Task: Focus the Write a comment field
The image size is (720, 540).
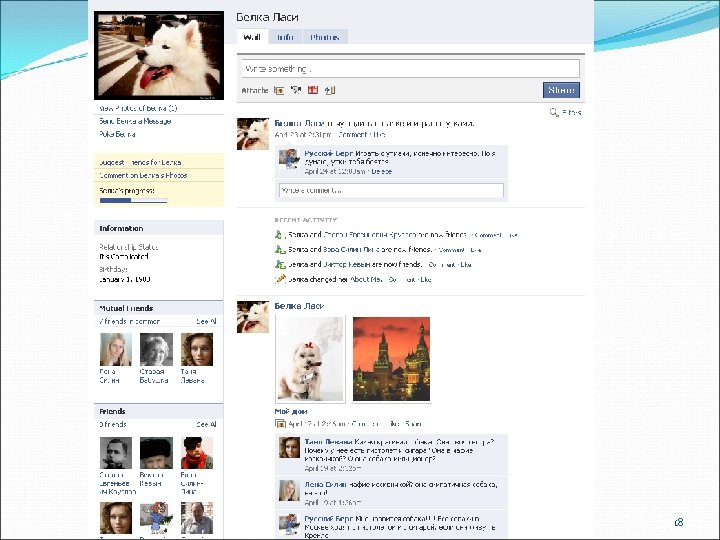Action: point(391,190)
